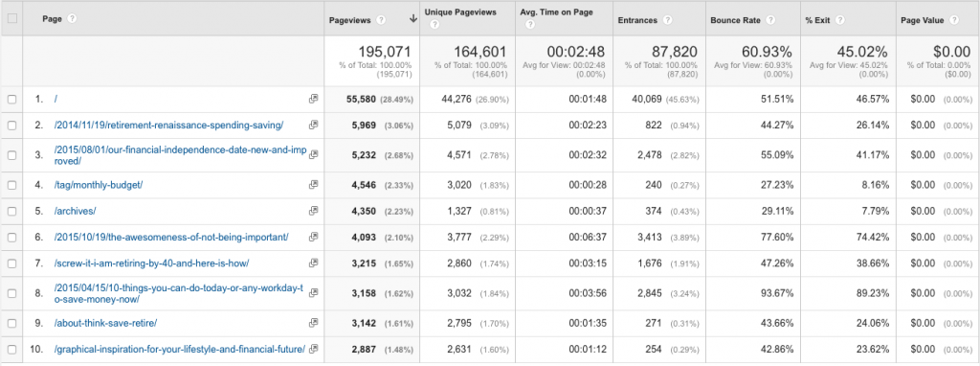Click the total pageviews value 195,071

pyautogui.click(x=385, y=52)
